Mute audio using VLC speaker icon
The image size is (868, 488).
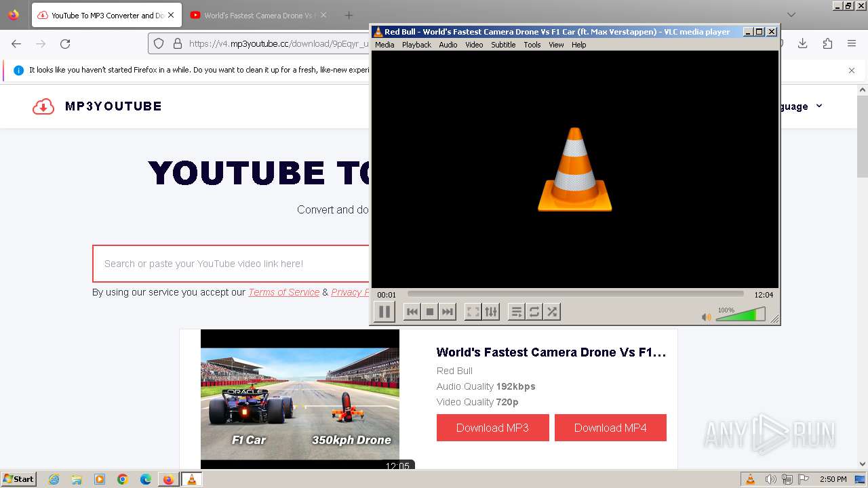click(x=706, y=317)
